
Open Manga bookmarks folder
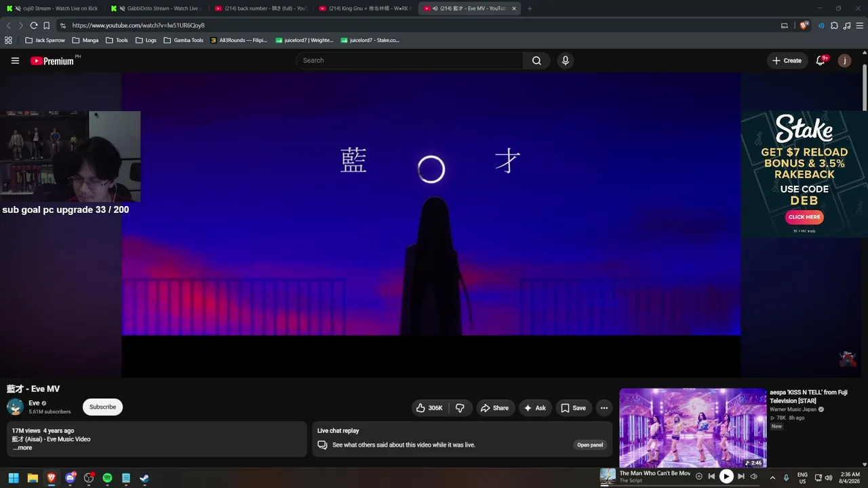[x=85, y=40]
